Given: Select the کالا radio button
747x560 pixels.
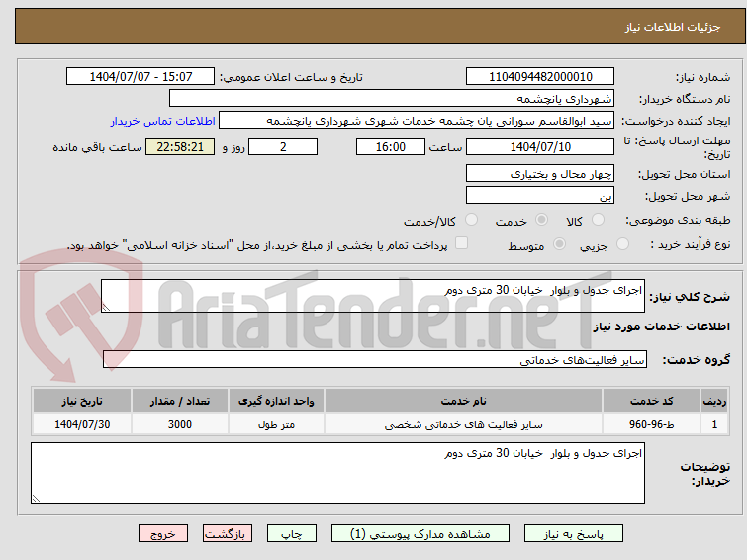Looking at the screenshot, I should [598, 220].
